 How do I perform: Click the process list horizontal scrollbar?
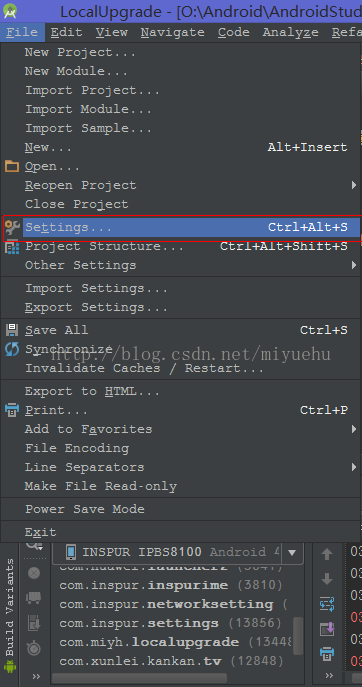click(x=140, y=678)
